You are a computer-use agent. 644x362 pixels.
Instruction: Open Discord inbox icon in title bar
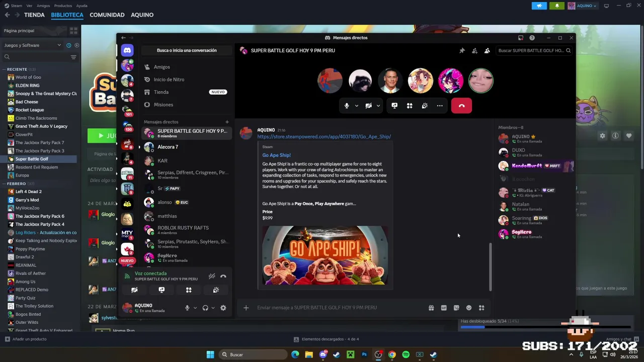pos(521,38)
